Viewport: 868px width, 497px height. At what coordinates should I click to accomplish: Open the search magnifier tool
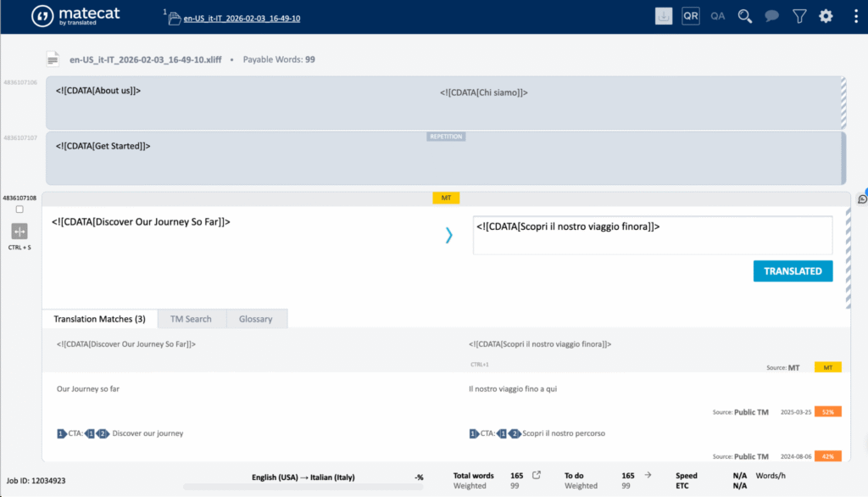pos(745,16)
